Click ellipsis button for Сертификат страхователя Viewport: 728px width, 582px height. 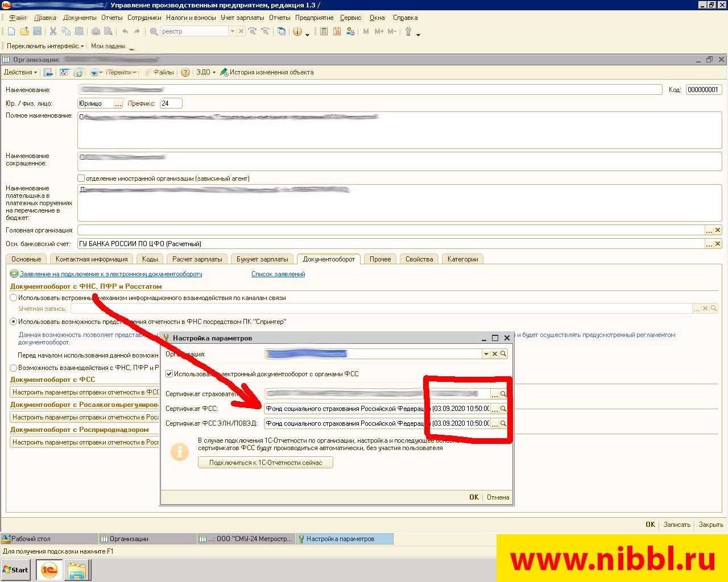pyautogui.click(x=494, y=394)
